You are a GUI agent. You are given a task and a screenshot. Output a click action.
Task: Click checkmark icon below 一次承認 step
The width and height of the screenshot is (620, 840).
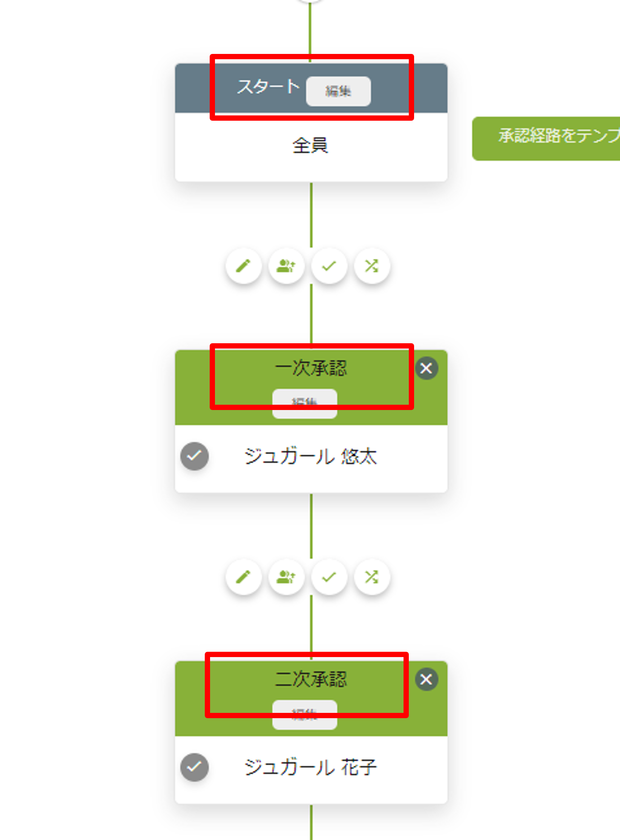tap(329, 577)
